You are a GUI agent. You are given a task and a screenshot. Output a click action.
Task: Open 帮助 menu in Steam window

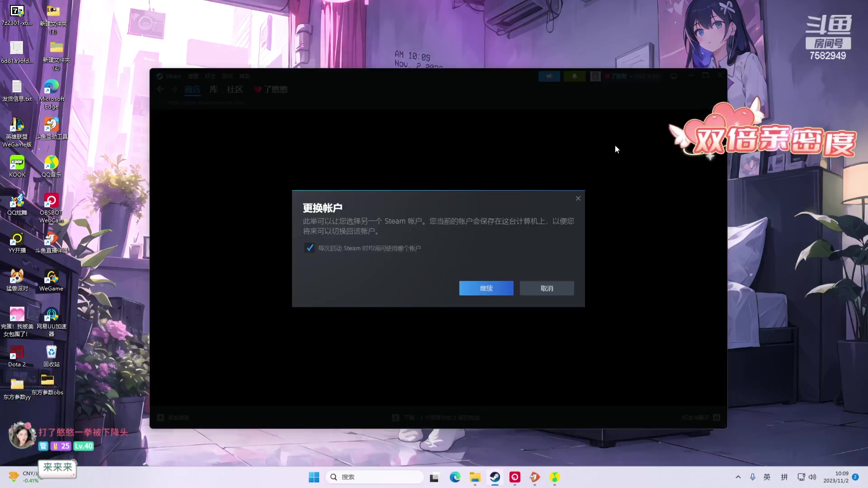(245, 76)
